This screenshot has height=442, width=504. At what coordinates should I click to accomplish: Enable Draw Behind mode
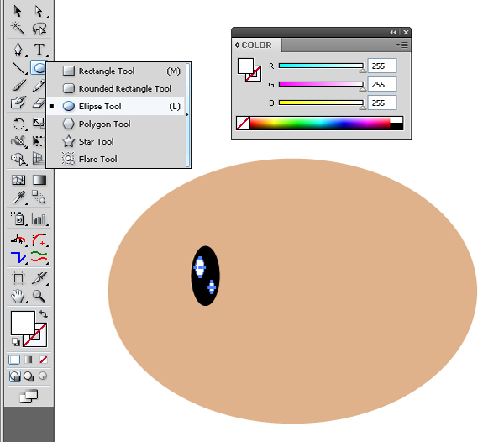coord(29,376)
